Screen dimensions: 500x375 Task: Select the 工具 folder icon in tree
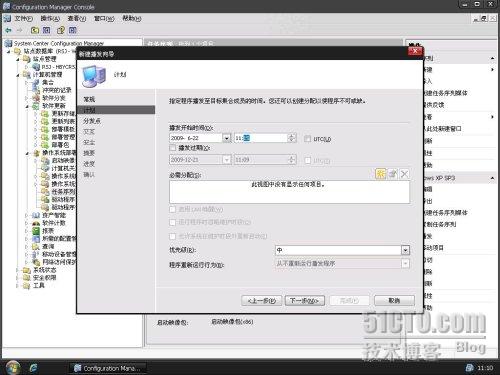[27, 285]
